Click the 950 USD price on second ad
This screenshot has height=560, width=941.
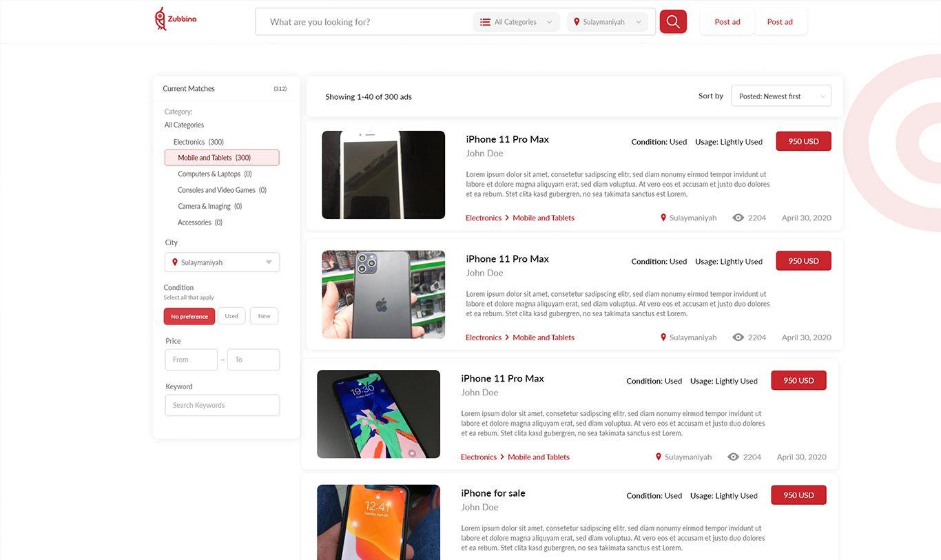pos(803,261)
